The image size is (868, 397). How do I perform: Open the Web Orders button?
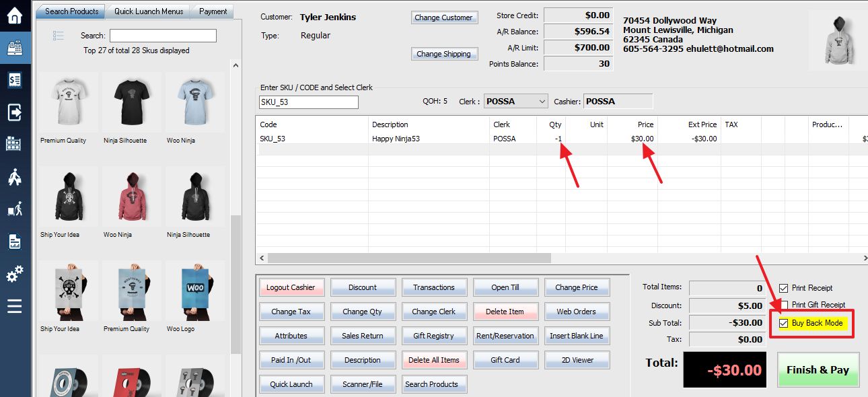(x=577, y=312)
